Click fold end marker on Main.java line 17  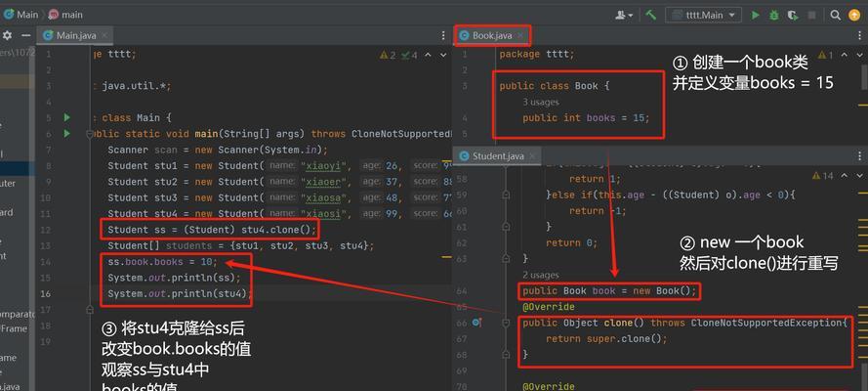(90, 310)
